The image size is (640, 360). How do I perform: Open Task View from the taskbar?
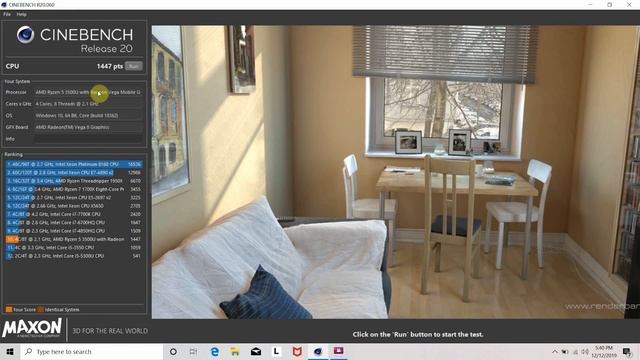(x=193, y=351)
